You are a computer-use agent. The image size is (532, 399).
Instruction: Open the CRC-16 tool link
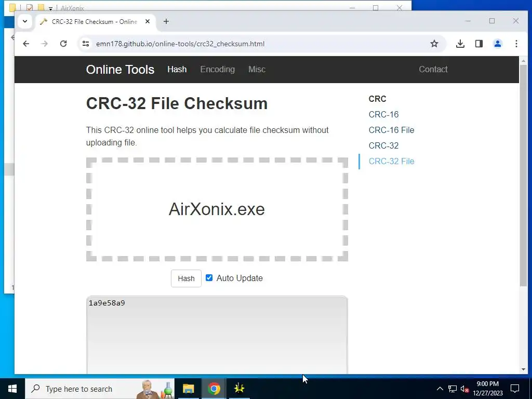coord(384,114)
